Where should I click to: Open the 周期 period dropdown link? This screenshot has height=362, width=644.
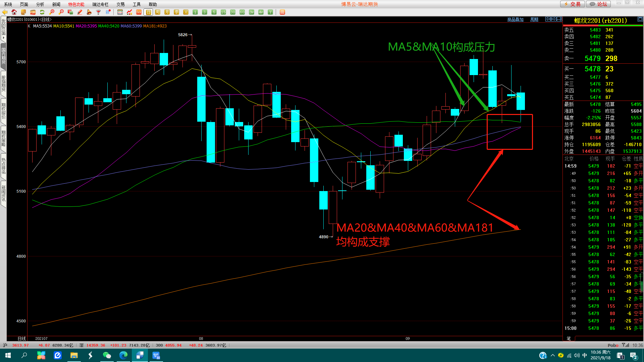tap(534, 19)
